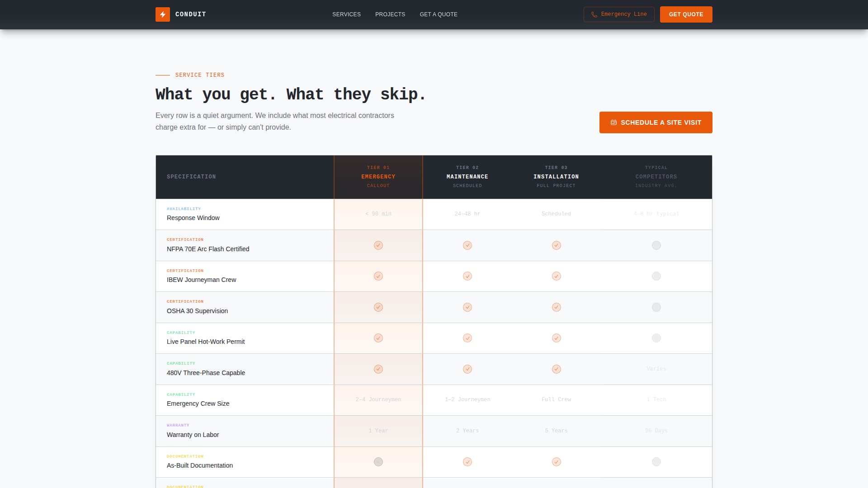The height and width of the screenshot is (488, 868).
Task: Click the 480V Three-Phase Capable label
Action: [x=206, y=373]
